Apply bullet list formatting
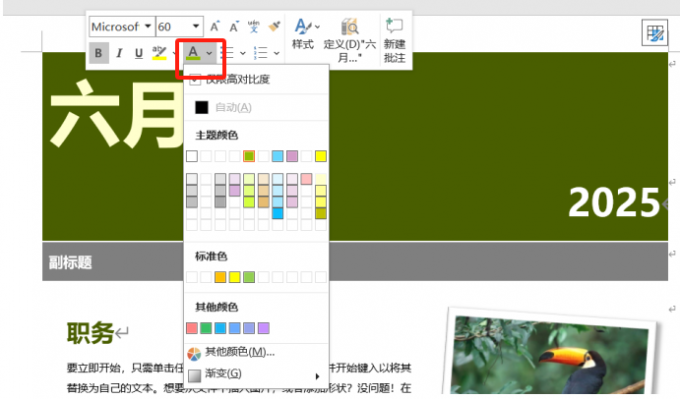Viewport: 680px width, 399px height. [227, 53]
